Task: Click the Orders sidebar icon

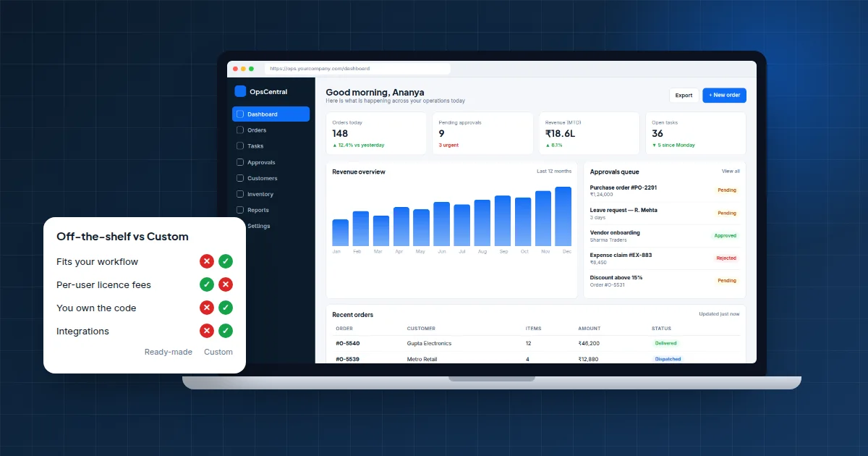Action: pyautogui.click(x=240, y=130)
